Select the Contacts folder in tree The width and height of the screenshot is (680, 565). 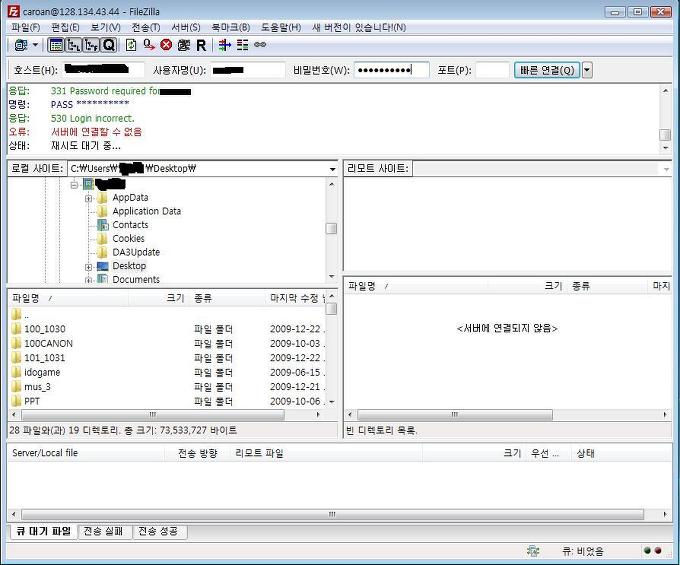click(x=130, y=225)
